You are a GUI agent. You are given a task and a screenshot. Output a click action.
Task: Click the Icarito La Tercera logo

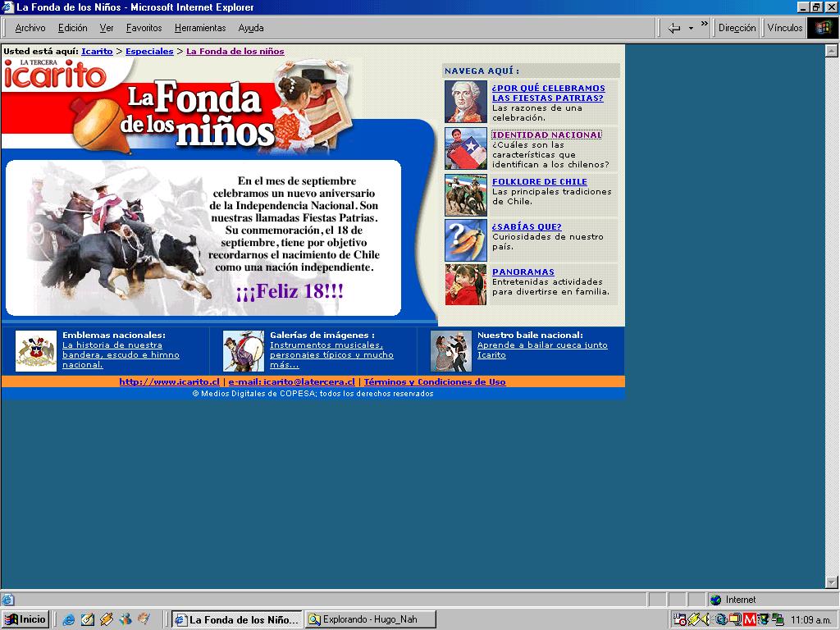[x=55, y=74]
